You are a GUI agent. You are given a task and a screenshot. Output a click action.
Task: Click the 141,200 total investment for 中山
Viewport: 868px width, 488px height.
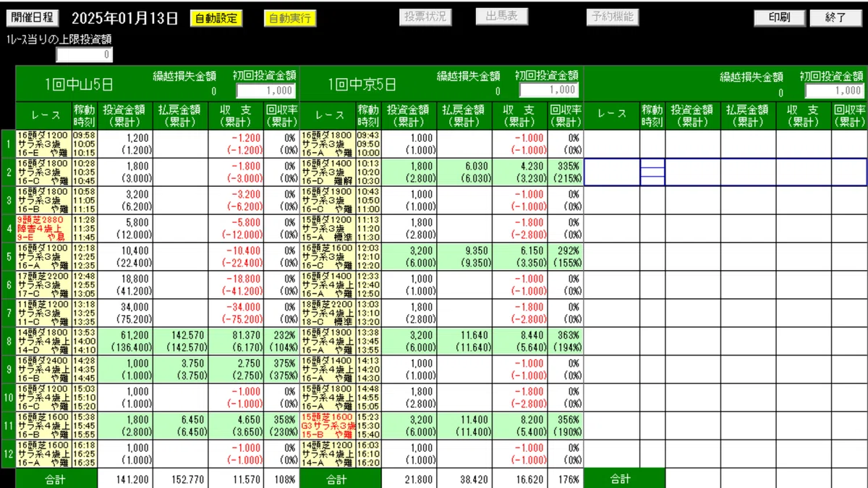coord(126,479)
